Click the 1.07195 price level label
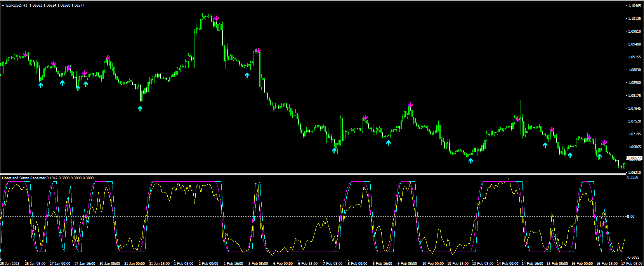This screenshot has height=266, width=644. [x=634, y=134]
